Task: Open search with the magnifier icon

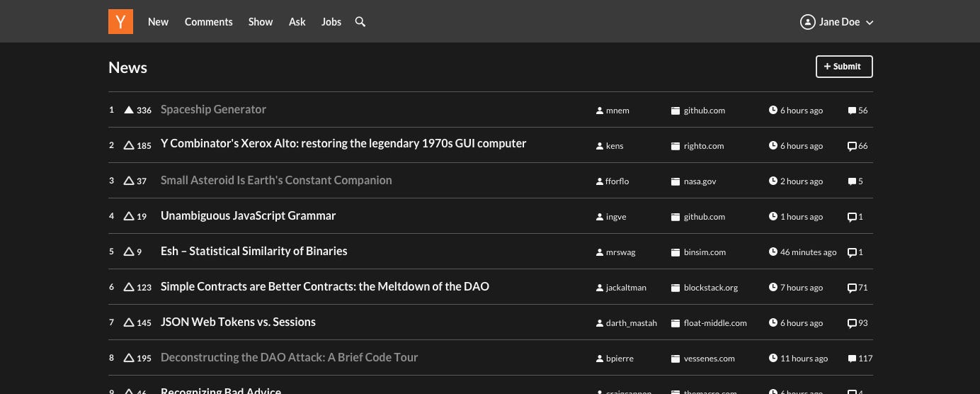Action: tap(360, 22)
